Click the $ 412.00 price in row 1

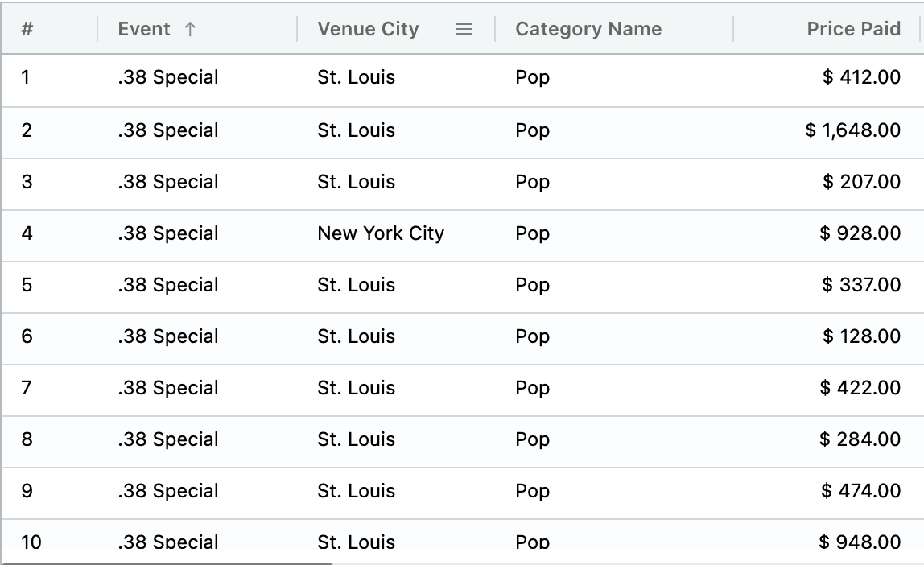tap(861, 78)
